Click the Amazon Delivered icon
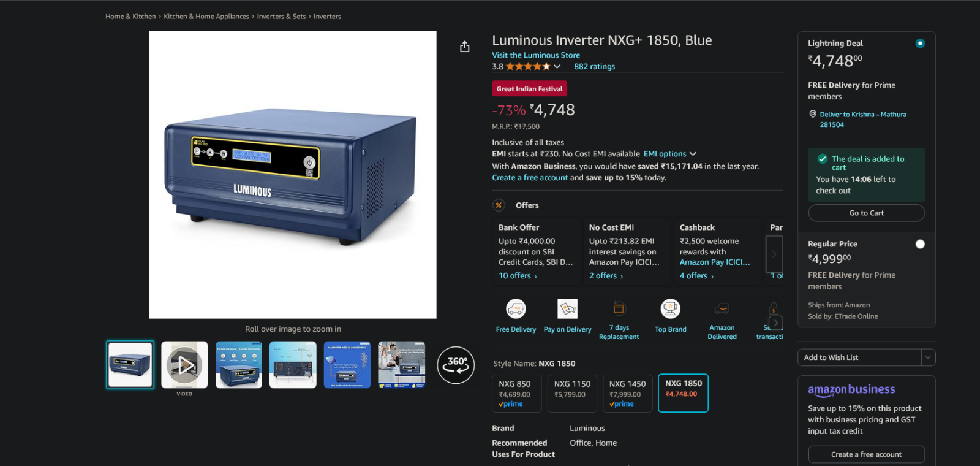980x466 pixels. coord(722,308)
